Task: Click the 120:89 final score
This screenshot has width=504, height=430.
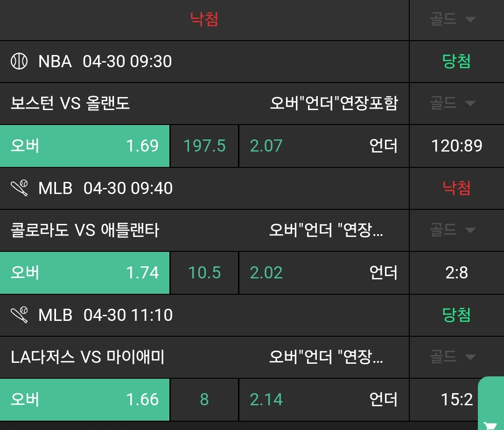Action: coord(456,146)
